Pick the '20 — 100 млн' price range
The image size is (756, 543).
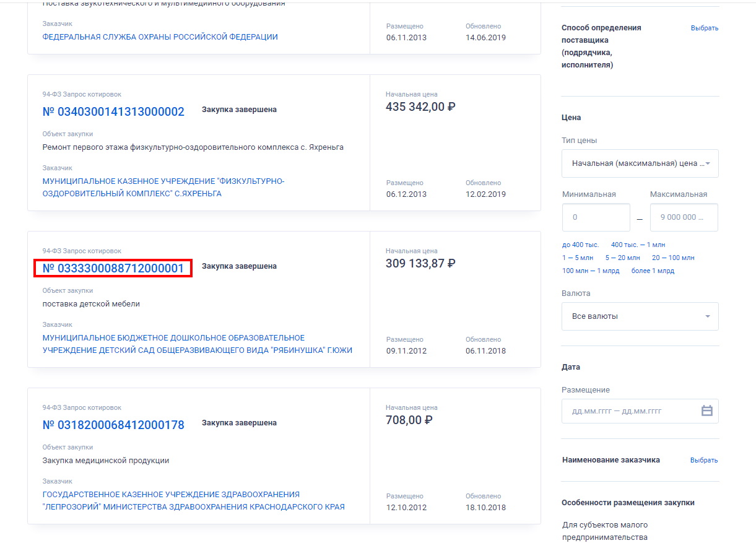coord(673,258)
